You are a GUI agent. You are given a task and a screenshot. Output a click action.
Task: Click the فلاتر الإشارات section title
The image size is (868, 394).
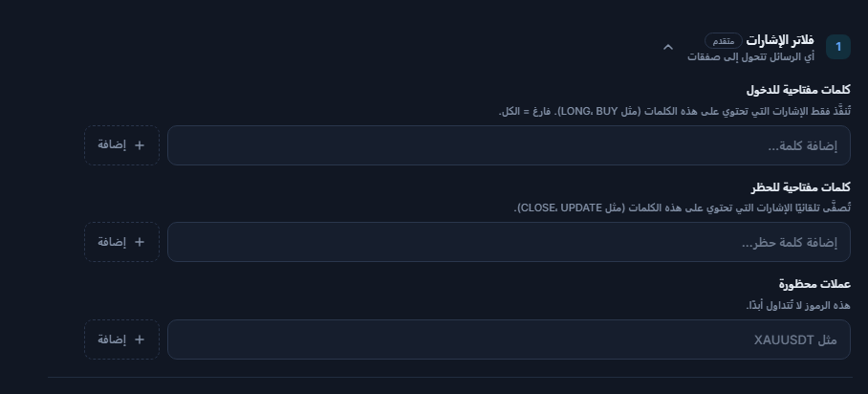tap(780, 40)
